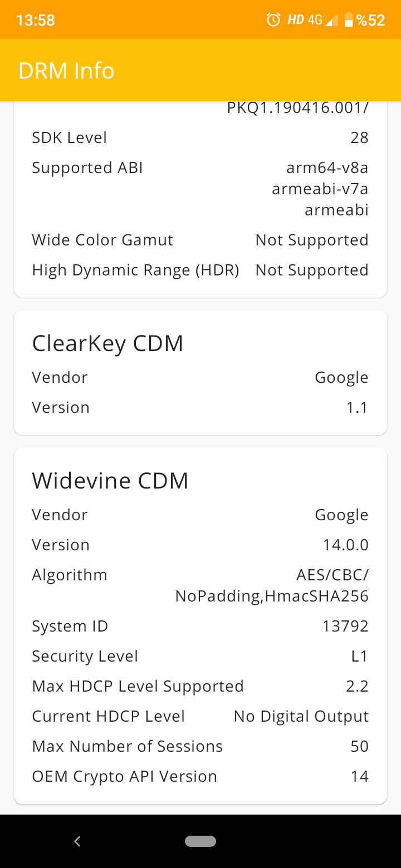Tap the Max HDCP Level Supported row
The height and width of the screenshot is (868, 401).
tap(200, 686)
